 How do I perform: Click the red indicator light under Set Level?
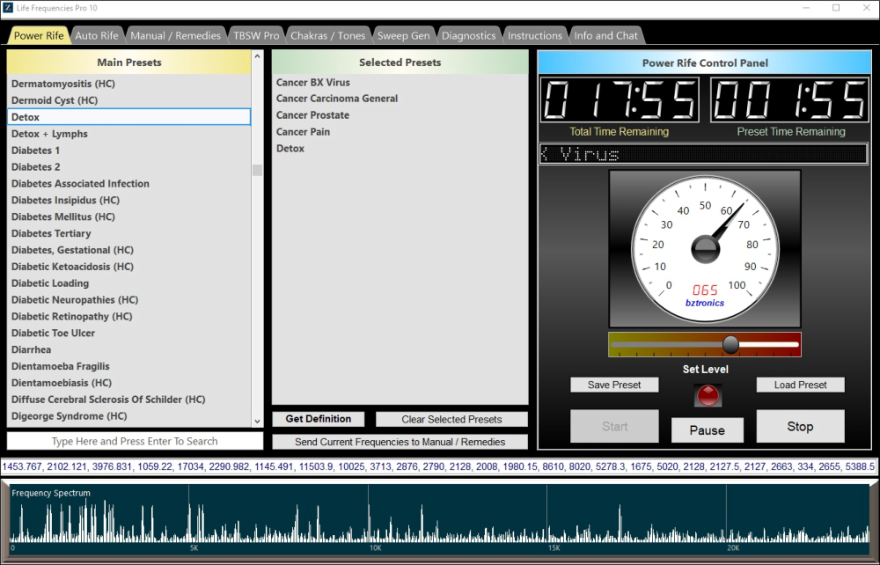(x=707, y=395)
